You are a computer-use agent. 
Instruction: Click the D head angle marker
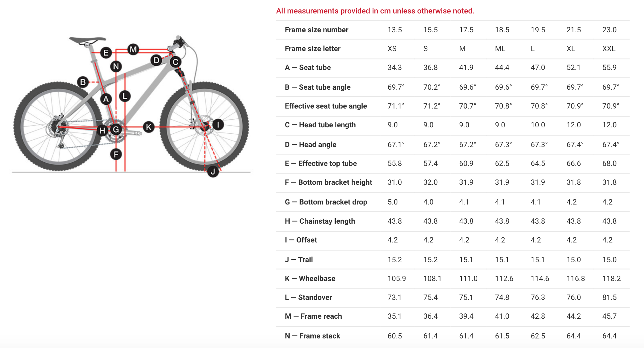pyautogui.click(x=156, y=60)
